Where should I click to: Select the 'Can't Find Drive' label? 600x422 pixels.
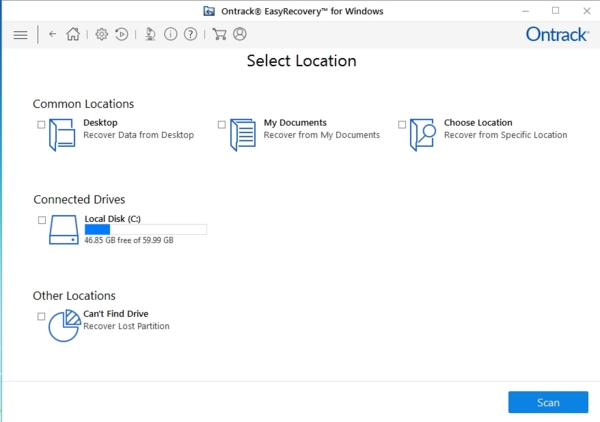[116, 314]
